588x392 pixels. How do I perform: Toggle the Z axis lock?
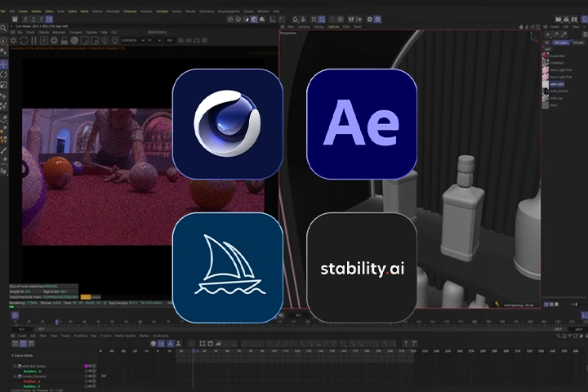42,19
